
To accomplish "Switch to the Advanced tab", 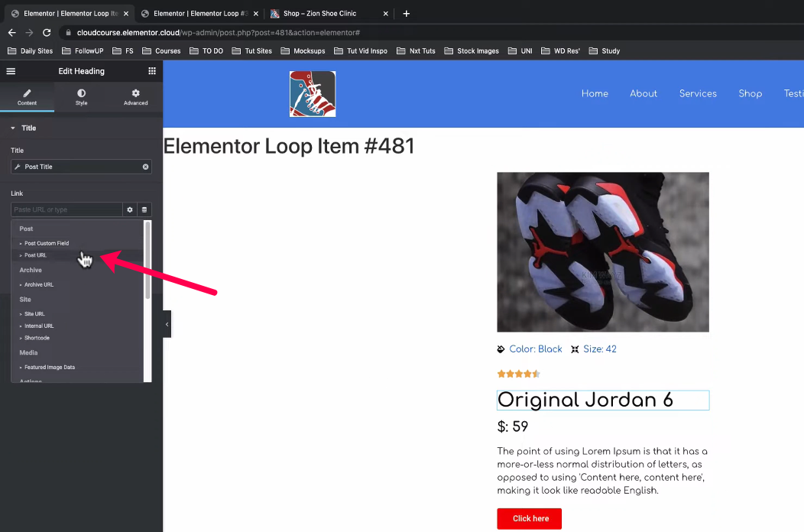I will point(135,97).
